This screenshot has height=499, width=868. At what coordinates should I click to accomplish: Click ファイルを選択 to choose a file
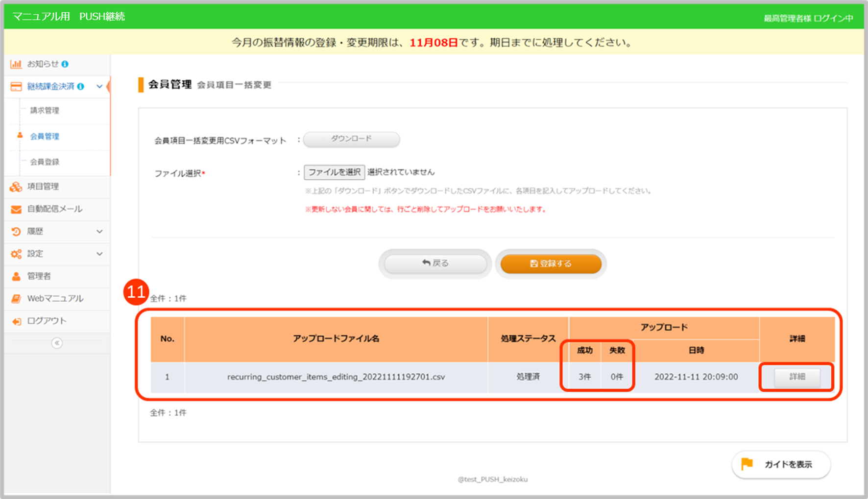tap(334, 172)
